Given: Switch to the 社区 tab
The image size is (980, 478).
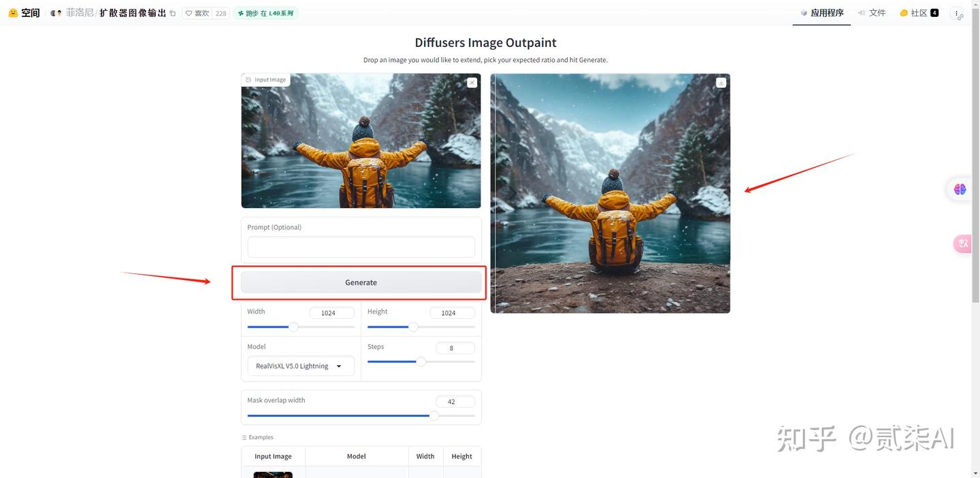Looking at the screenshot, I should click(x=919, y=13).
